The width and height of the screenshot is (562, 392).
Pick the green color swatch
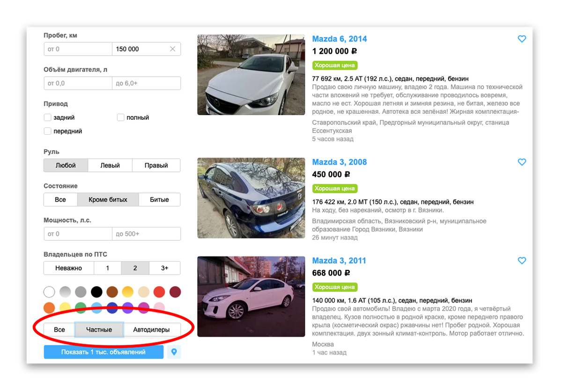pos(81,308)
